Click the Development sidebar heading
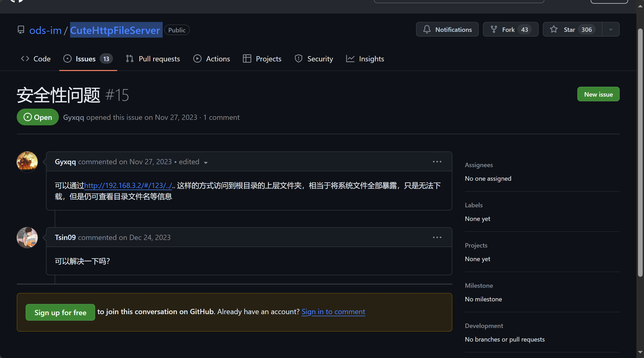 click(484, 326)
